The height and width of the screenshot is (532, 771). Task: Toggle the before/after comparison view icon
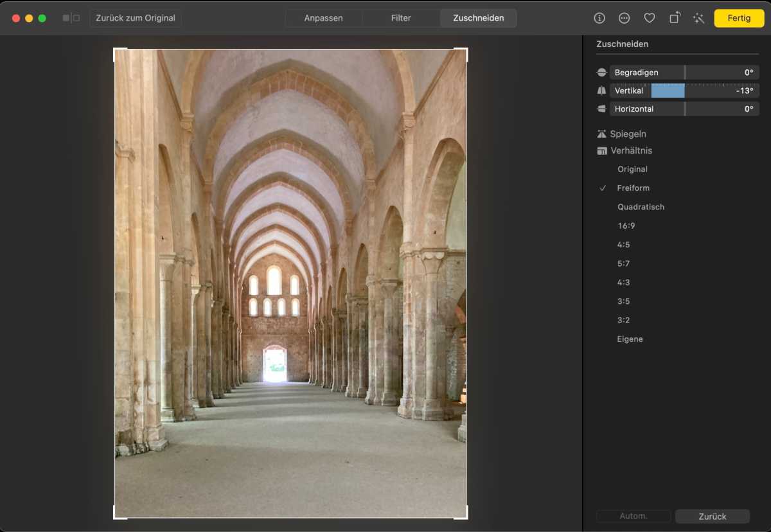(x=71, y=18)
